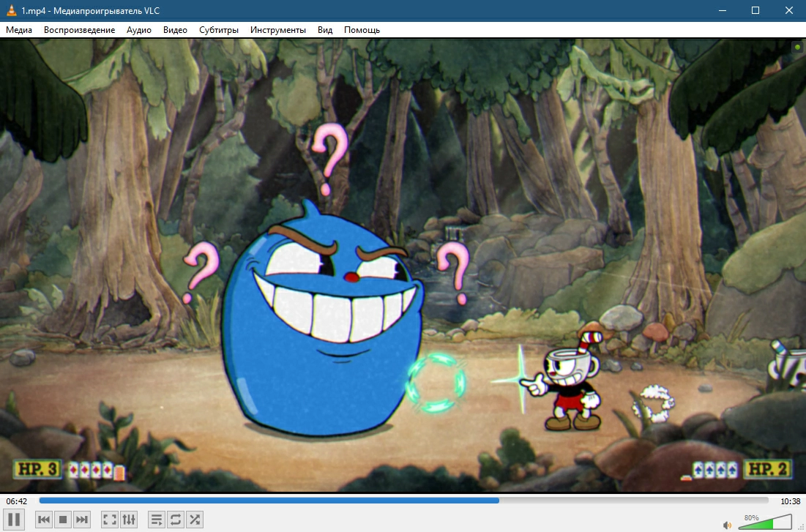806x532 pixels.
Task: Toggle fullscreen video mode
Action: tap(110, 520)
